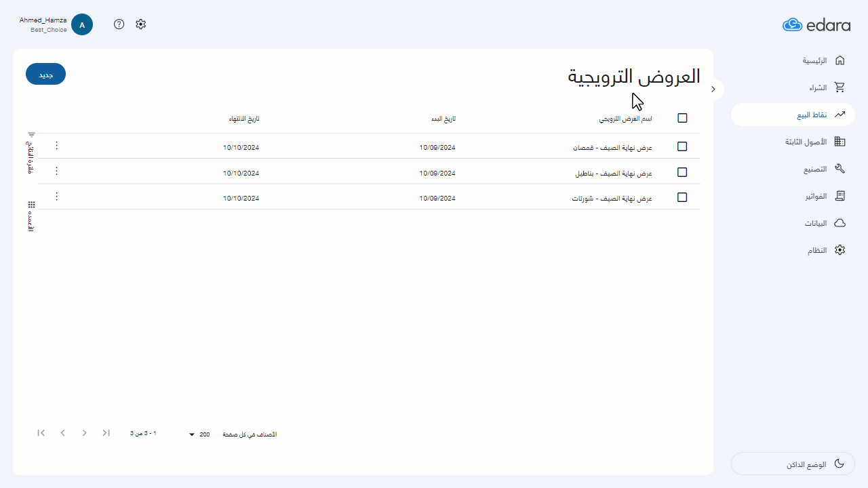Click the offer name عرض نهاية الصيف - قمصان

tap(612, 147)
